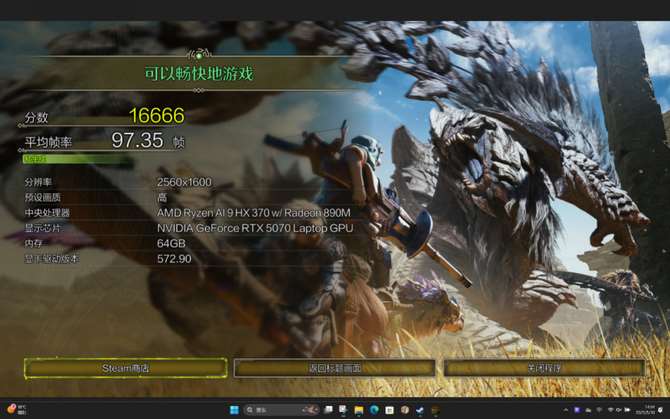Open the weather widget in the taskbar
Screen dimensions: 670x419
(16, 410)
